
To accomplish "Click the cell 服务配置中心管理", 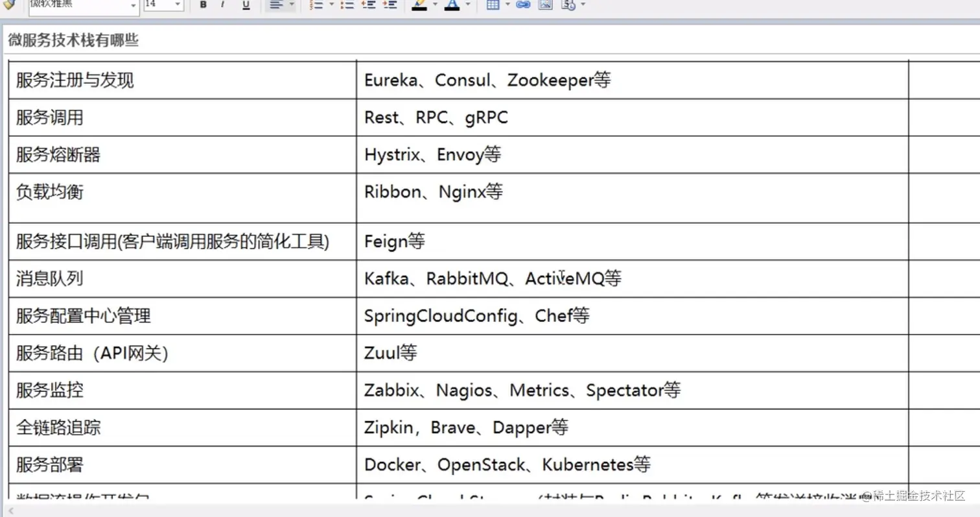I will pos(182,316).
